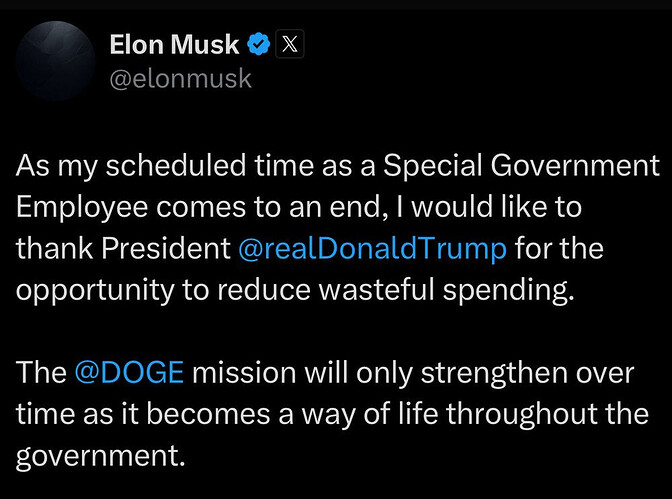Image resolution: width=672 pixels, height=499 pixels.
Task: Click the word 'Employee' in the post
Action: coord(82,207)
